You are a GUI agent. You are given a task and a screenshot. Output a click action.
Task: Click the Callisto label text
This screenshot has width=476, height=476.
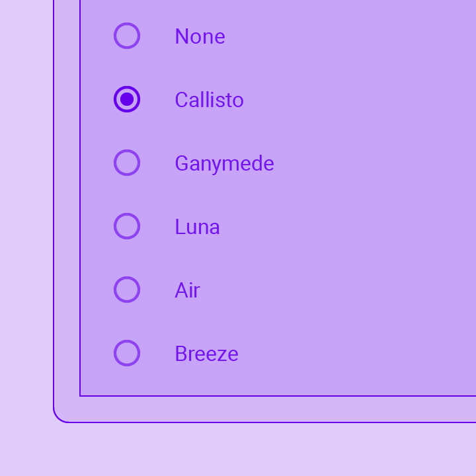(209, 100)
